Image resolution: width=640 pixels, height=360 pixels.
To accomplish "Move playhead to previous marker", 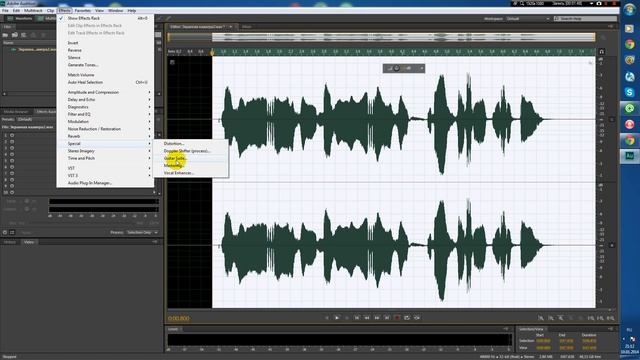I will [x=357, y=318].
